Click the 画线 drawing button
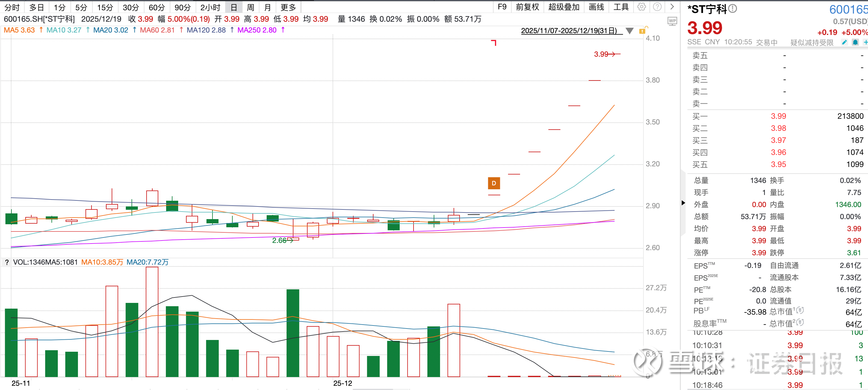This screenshot has height=390, width=868. (x=596, y=7)
